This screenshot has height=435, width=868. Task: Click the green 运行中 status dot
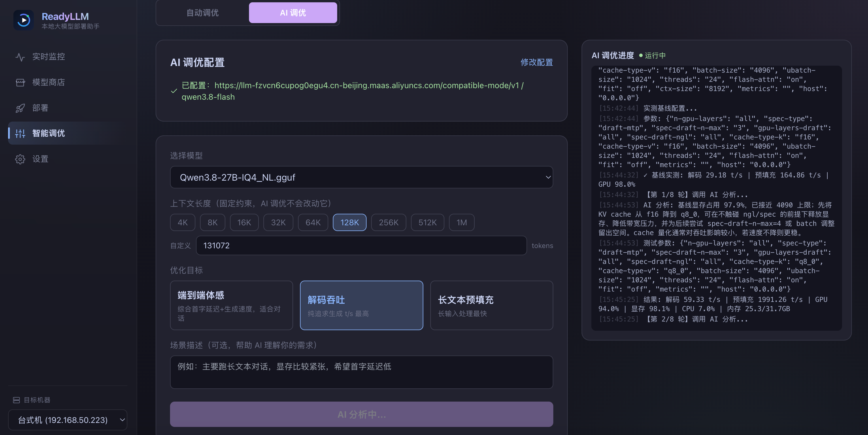tap(641, 55)
